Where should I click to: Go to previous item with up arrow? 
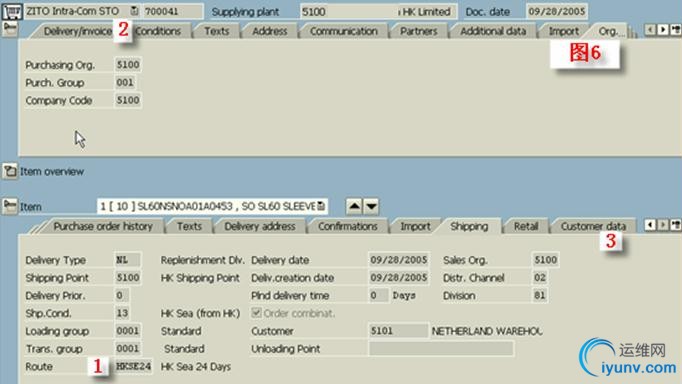(x=354, y=206)
